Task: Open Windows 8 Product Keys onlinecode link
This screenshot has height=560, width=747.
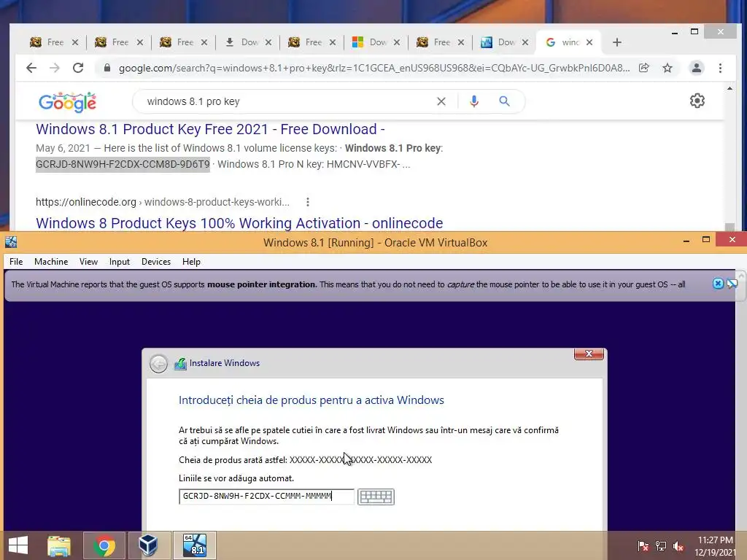Action: click(239, 223)
